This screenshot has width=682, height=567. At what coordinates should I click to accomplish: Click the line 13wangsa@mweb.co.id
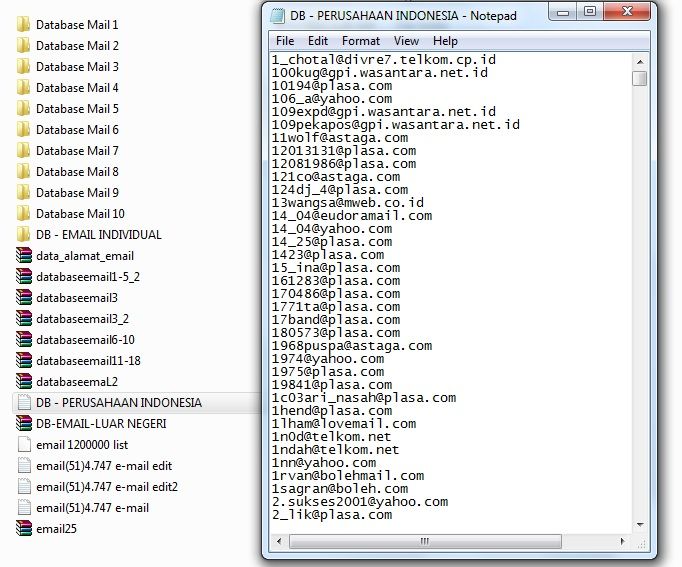[x=348, y=203]
